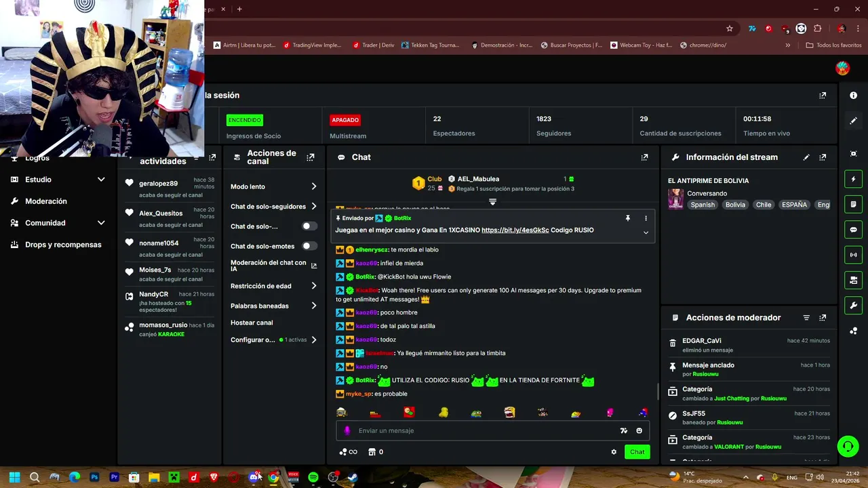The image size is (868, 488).
Task: Collapse the Club leaderboard arrow
Action: pos(492,202)
